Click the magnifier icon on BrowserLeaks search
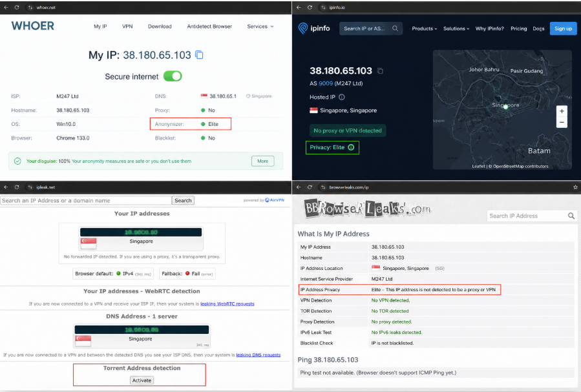Screen dimensions: 581x392 click(571, 216)
